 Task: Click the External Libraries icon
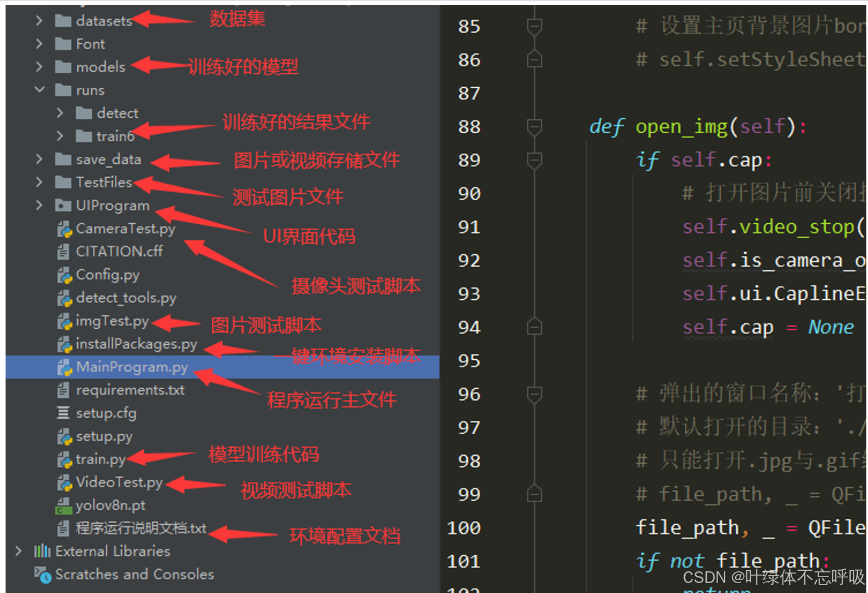click(x=42, y=551)
